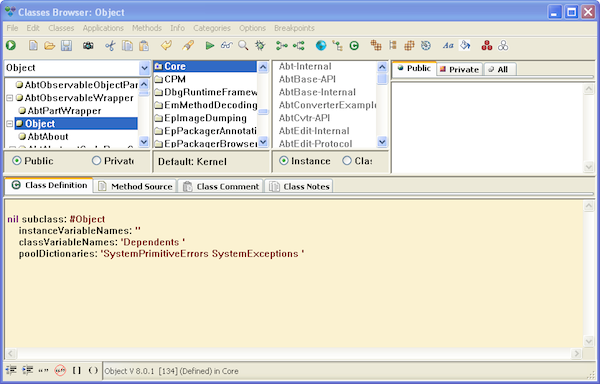Click the magnifying glass Find icon
This screenshot has width=600, height=384.
pyautogui.click(x=243, y=46)
